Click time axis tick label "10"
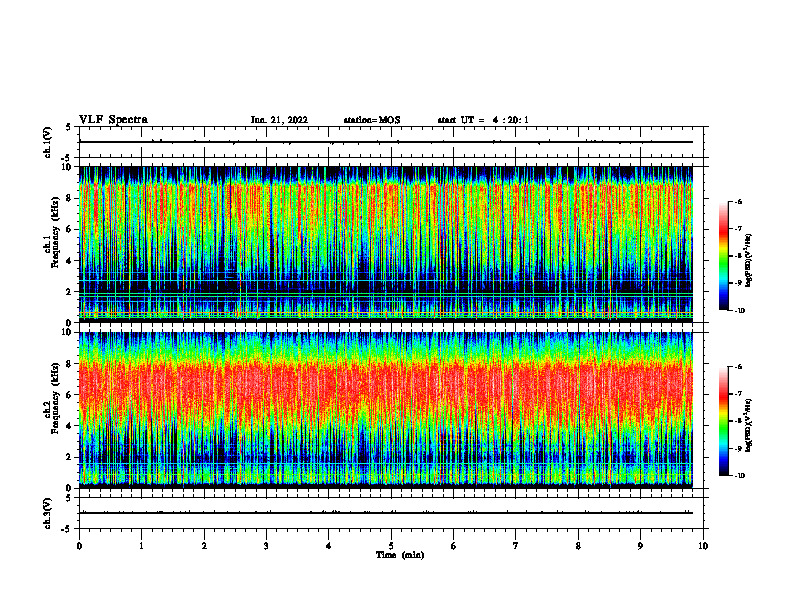 click(x=703, y=546)
